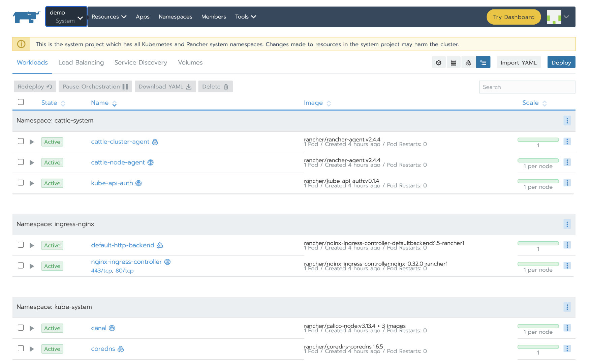Image resolution: width=591 pixels, height=364 pixels.
Task: Expand the coredns pod details
Action: pos(32,349)
